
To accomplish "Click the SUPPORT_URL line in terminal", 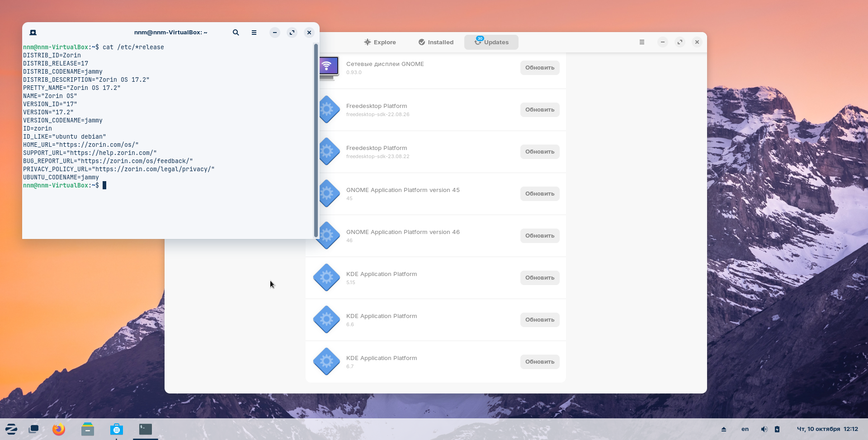I will pos(90,153).
